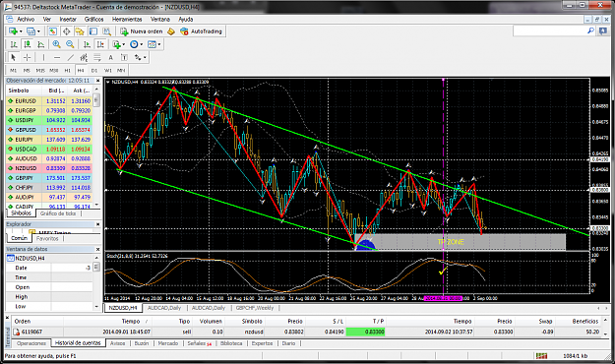Switch to M1 timeframe
Viewport: 615px width, 364px height.
coord(14,71)
